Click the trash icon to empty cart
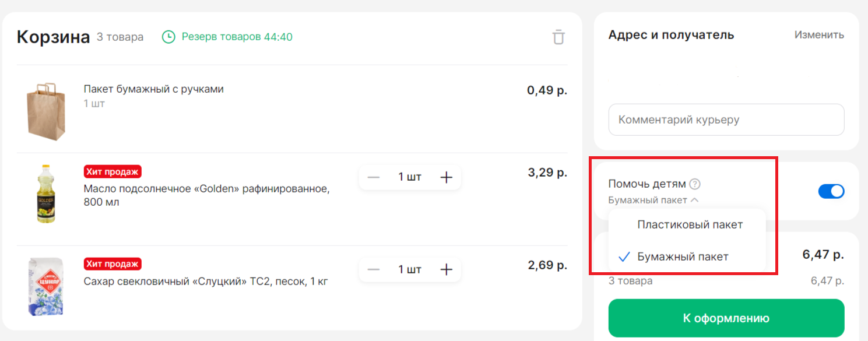The image size is (868, 341). click(558, 37)
